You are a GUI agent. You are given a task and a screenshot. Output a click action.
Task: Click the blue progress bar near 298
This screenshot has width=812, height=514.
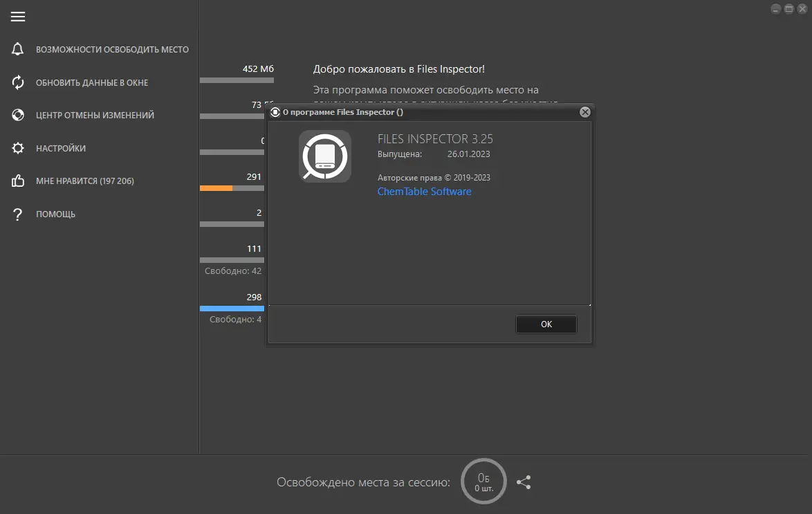click(232, 308)
